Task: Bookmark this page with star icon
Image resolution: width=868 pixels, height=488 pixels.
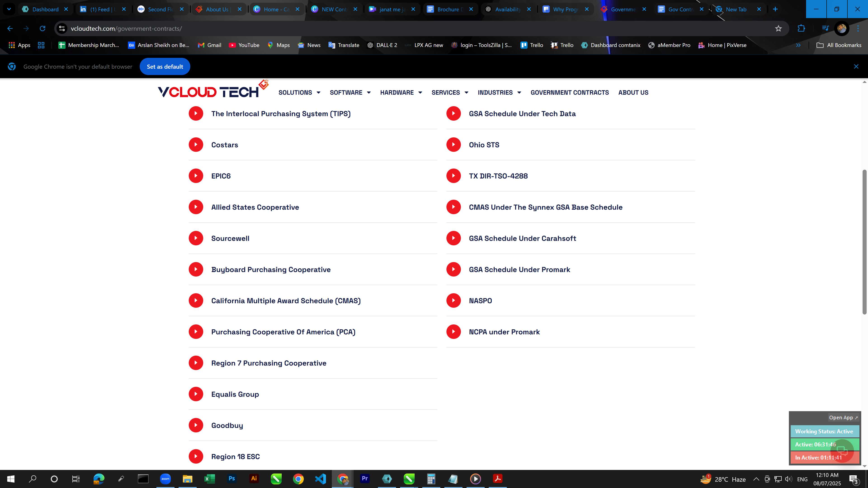Action: tap(778, 29)
